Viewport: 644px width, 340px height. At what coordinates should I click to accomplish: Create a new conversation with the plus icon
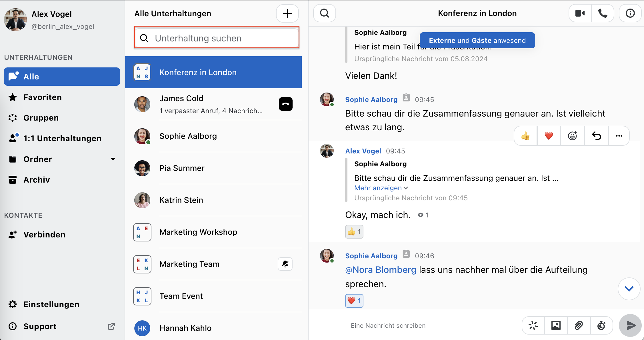(x=287, y=13)
